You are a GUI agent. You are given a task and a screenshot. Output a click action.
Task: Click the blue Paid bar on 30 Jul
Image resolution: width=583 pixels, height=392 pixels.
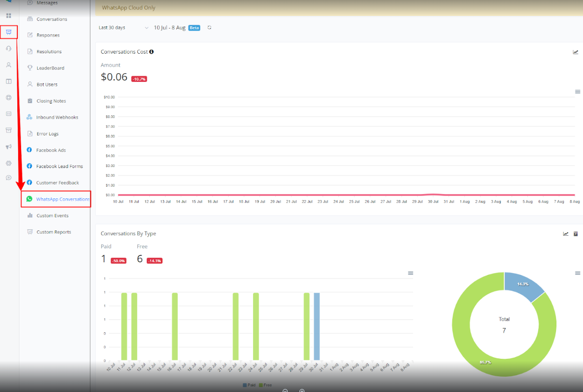tap(316, 327)
